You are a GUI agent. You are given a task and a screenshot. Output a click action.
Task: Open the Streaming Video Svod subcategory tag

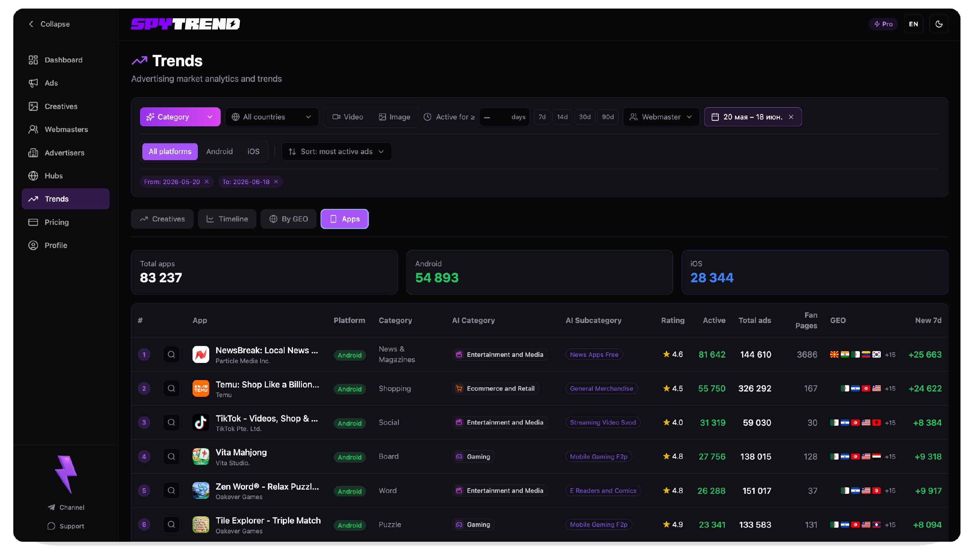603,422
